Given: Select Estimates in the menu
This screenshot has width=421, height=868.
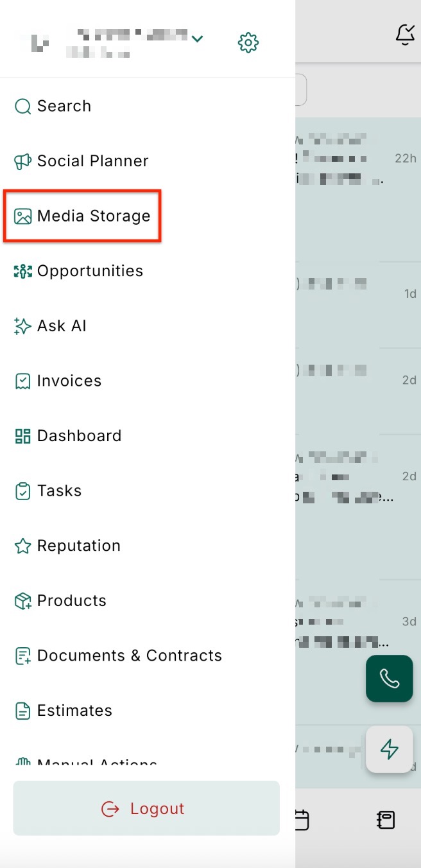Looking at the screenshot, I should (74, 711).
